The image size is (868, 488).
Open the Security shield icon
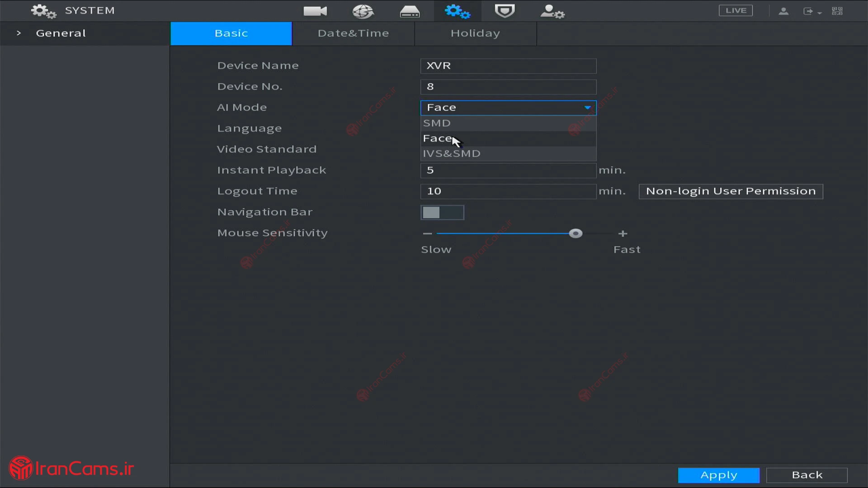505,11
